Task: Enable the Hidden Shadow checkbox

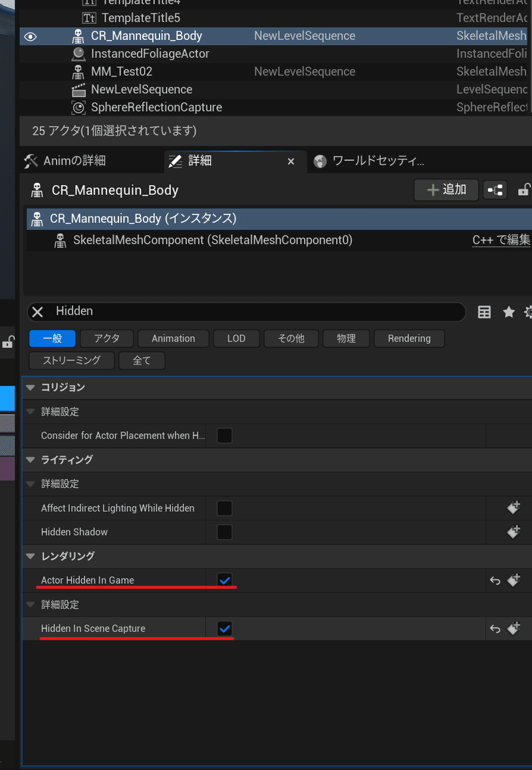Action: tap(224, 532)
